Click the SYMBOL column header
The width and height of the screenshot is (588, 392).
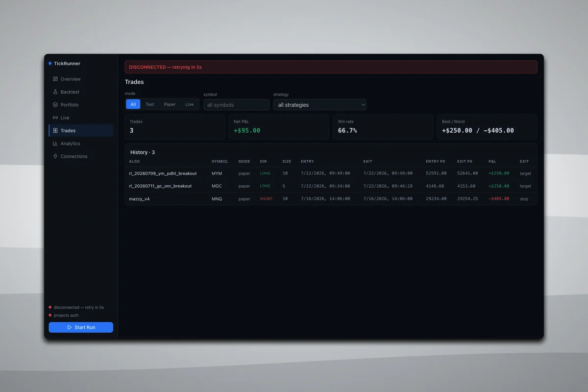tap(220, 161)
